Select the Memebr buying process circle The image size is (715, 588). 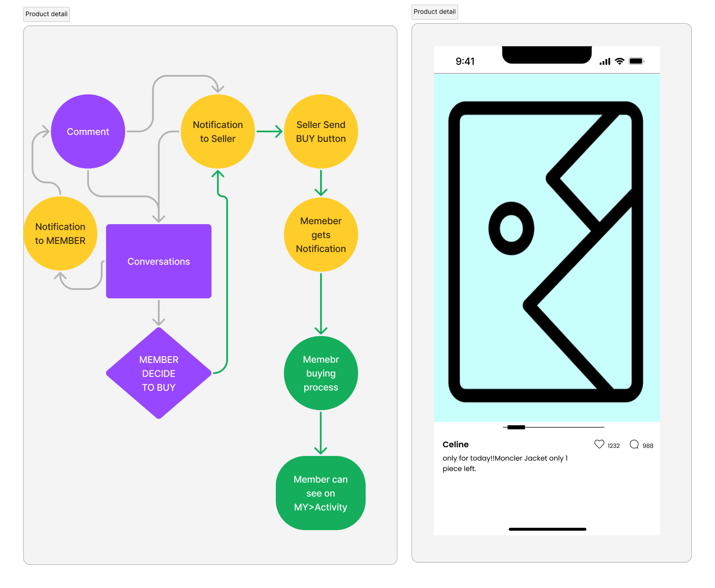click(321, 373)
